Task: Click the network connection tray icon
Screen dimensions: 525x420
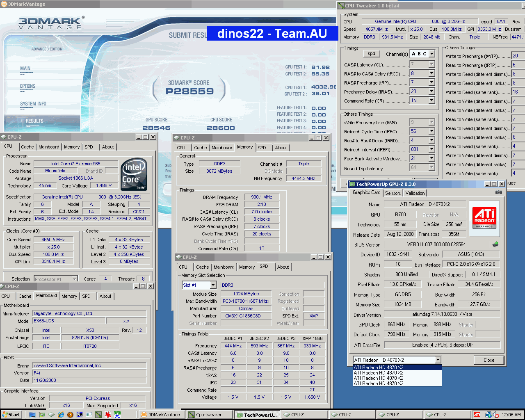Action: 488,415
